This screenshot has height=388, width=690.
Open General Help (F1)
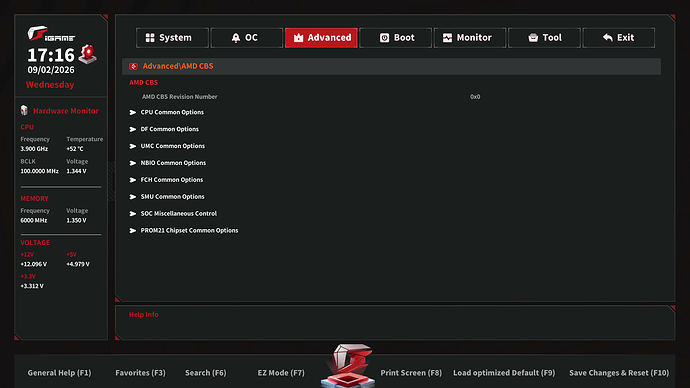click(x=59, y=373)
